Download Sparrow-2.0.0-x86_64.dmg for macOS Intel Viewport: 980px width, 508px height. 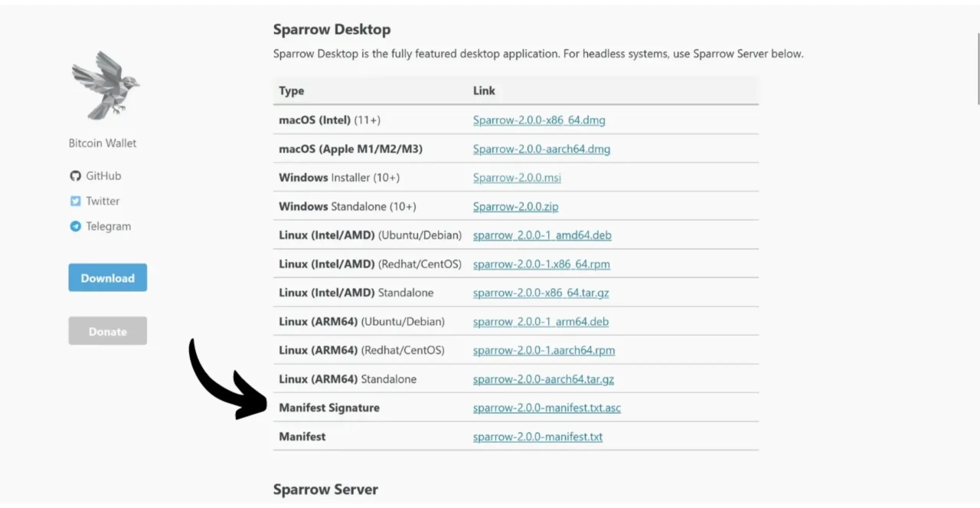[x=539, y=120]
